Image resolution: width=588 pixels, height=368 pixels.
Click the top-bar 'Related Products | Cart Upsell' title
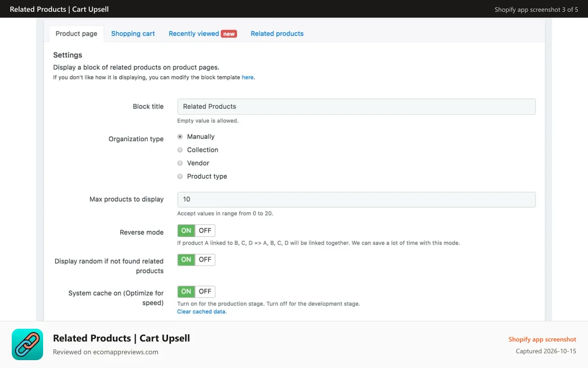pos(59,9)
